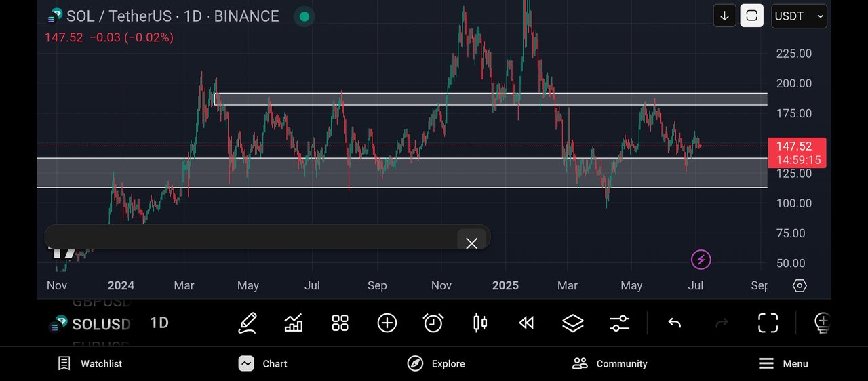Viewport: 868px width, 381px height.
Task: Change the 1D timeframe interval
Action: [159, 323]
